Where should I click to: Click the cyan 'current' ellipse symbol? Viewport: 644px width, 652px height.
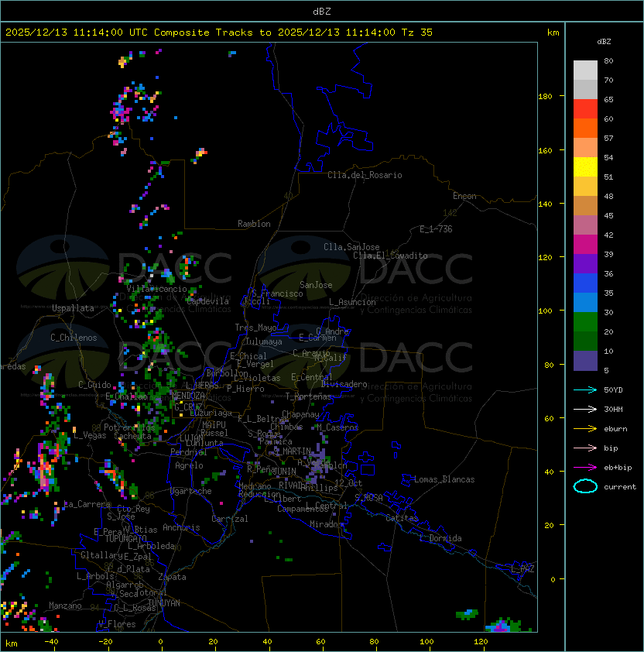point(585,486)
